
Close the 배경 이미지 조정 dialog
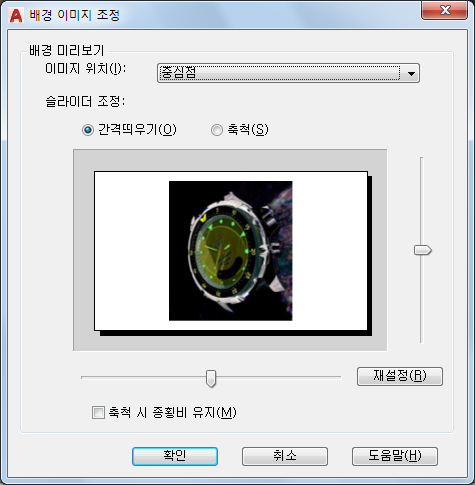(x=444, y=10)
